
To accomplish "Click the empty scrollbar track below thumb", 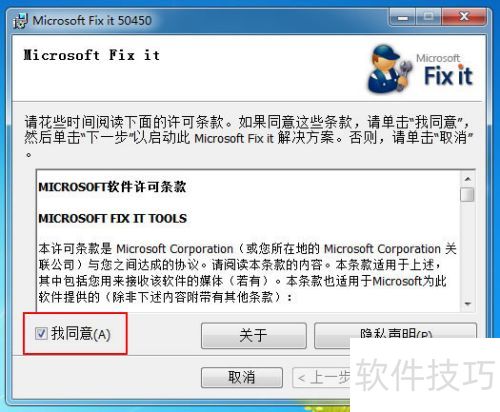I will (468, 249).
